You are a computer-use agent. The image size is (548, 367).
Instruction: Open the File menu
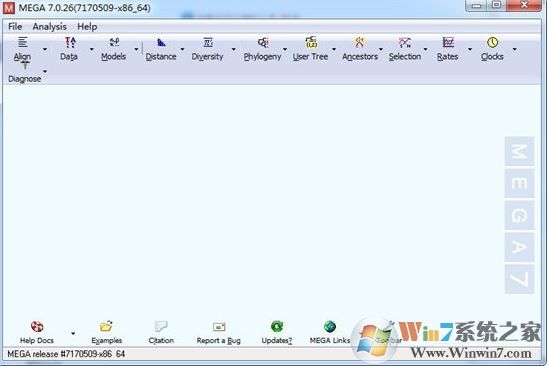tap(15, 27)
